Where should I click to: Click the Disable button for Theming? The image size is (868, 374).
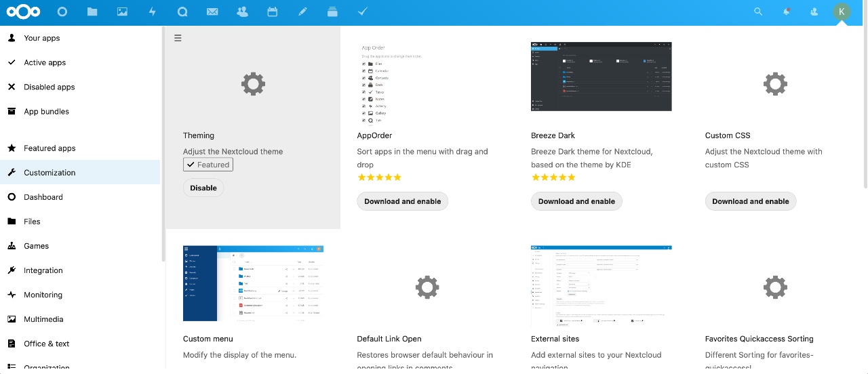pos(203,188)
